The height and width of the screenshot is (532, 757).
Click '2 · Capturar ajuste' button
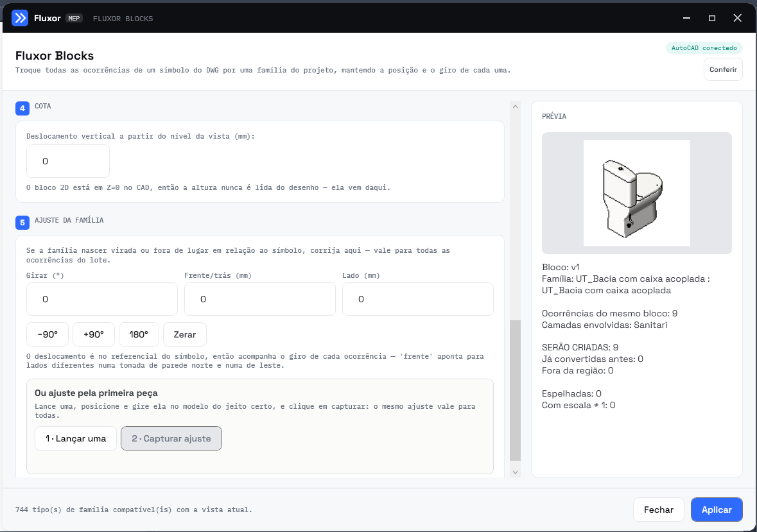(171, 438)
